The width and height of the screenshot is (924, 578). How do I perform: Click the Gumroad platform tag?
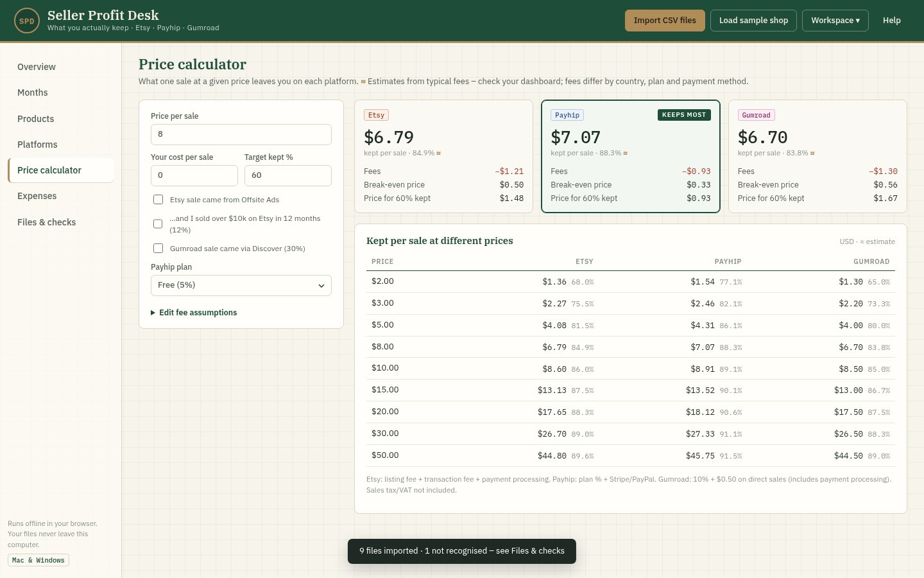click(x=756, y=116)
